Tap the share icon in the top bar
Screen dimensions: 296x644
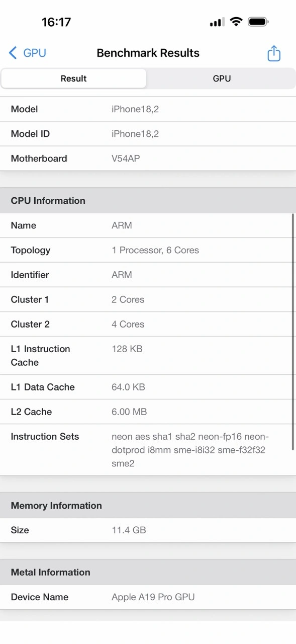pos(273,53)
